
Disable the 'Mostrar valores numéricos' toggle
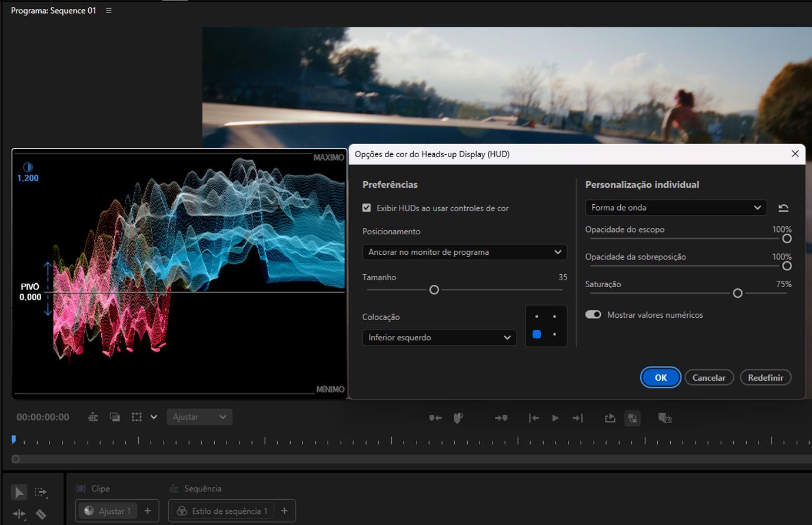point(594,314)
